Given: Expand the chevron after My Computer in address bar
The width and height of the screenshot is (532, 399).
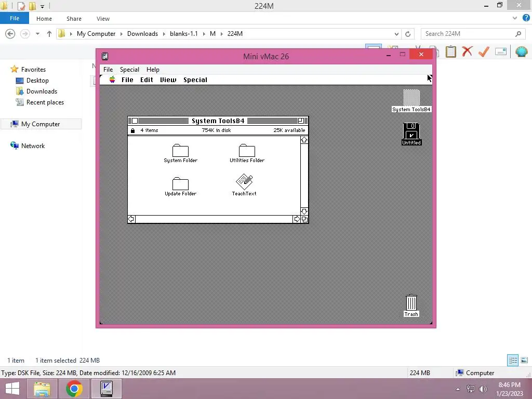Looking at the screenshot, I should [x=122, y=34].
